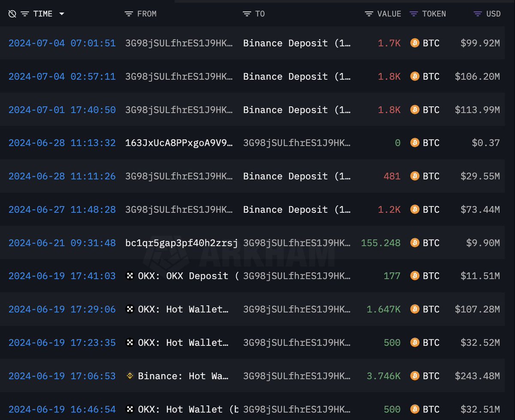Open the filter icon beside FROM column
Image resolution: width=515 pixels, height=420 pixels.
coord(128,13)
